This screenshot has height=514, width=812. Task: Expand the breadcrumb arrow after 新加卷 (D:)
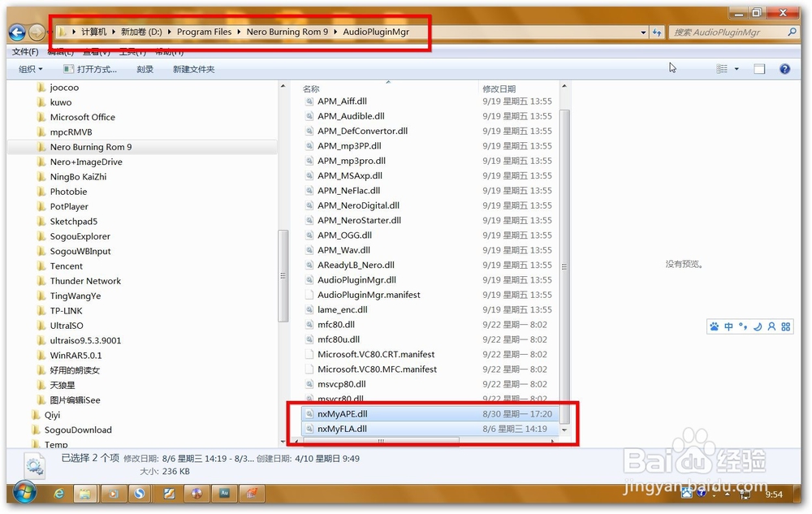pos(170,32)
